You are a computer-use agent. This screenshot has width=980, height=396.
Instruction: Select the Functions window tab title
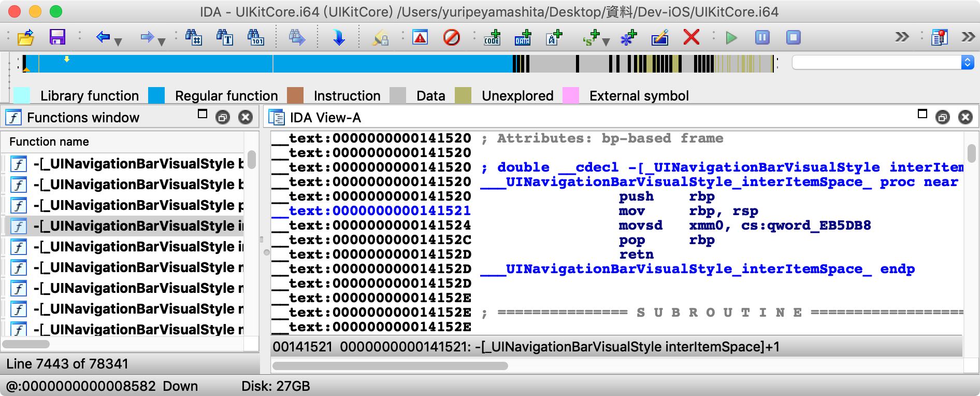click(x=83, y=118)
